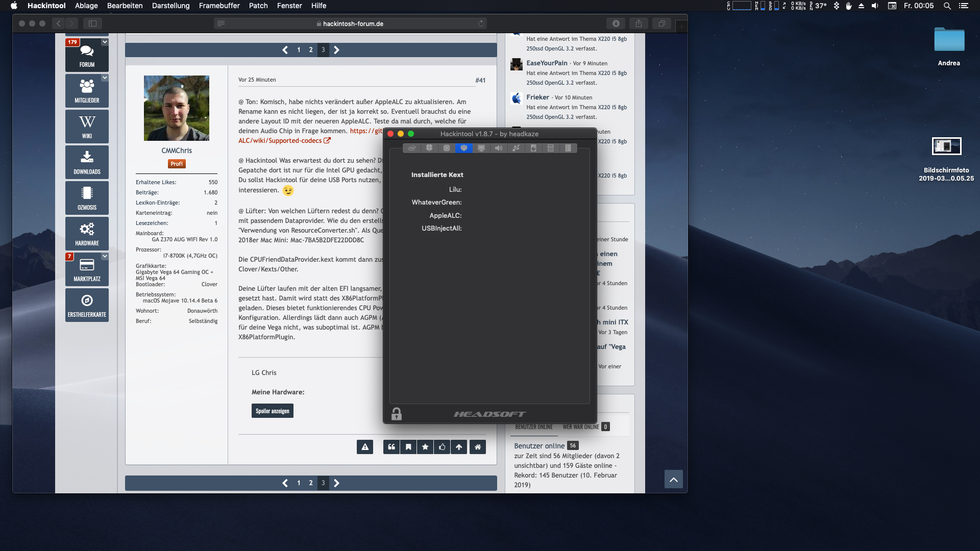Bookmark the post with bookmark icon

(408, 447)
